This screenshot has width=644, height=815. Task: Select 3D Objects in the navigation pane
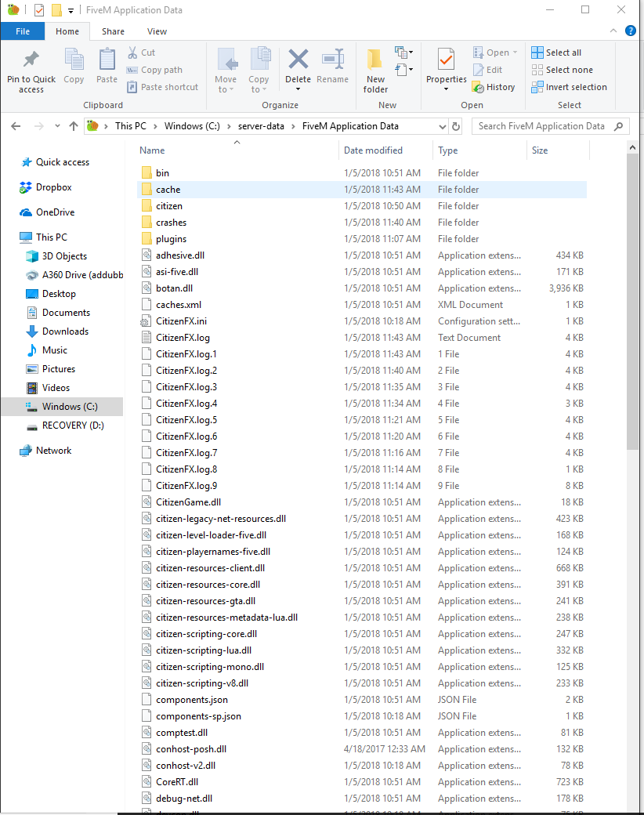pyautogui.click(x=64, y=256)
